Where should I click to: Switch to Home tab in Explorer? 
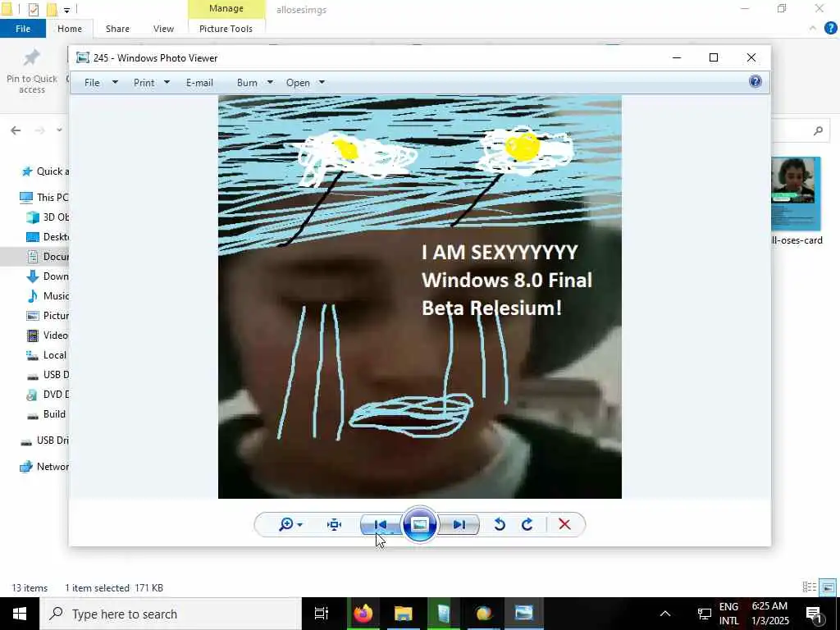pos(70,29)
